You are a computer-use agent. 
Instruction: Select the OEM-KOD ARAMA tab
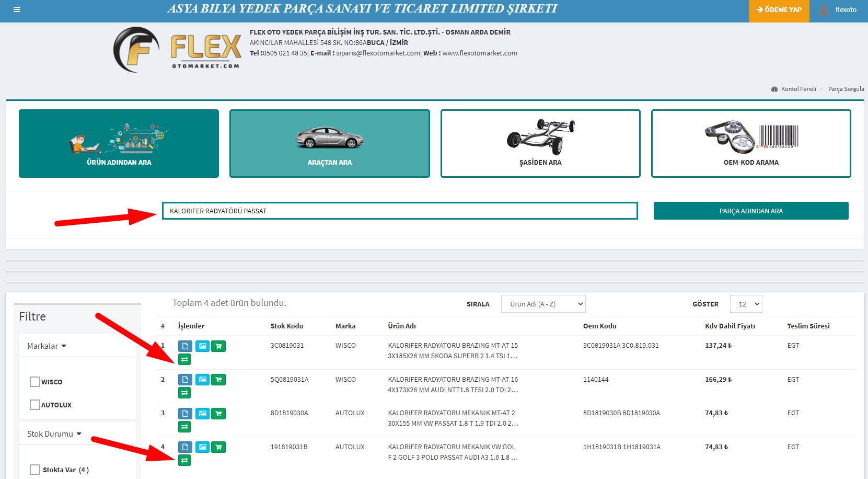click(x=750, y=143)
